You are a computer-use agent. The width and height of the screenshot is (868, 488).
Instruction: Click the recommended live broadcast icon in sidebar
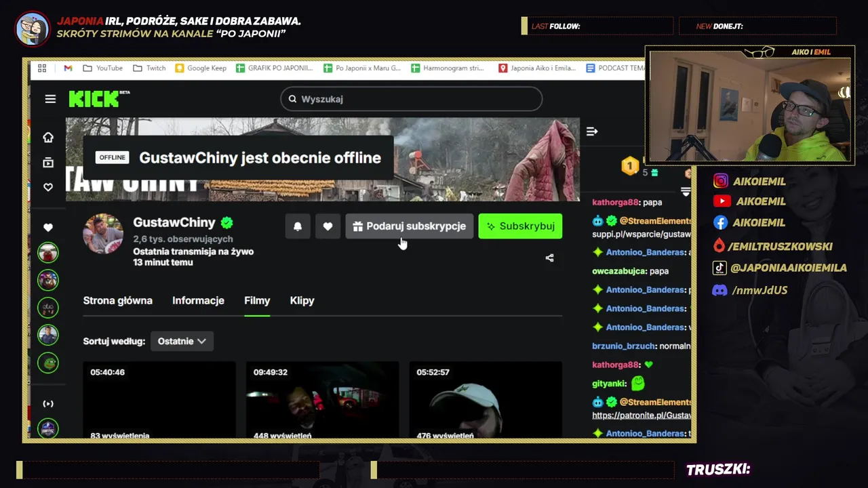pos(48,404)
